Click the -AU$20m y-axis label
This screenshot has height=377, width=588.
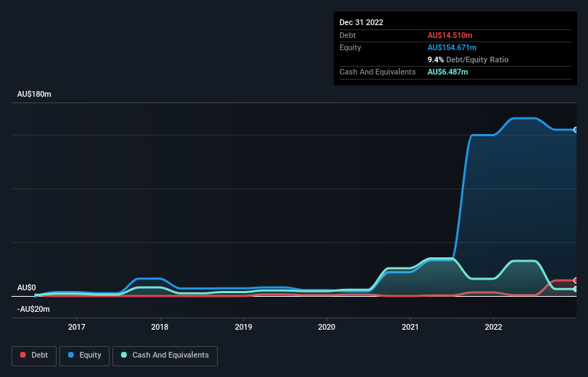[34, 309]
